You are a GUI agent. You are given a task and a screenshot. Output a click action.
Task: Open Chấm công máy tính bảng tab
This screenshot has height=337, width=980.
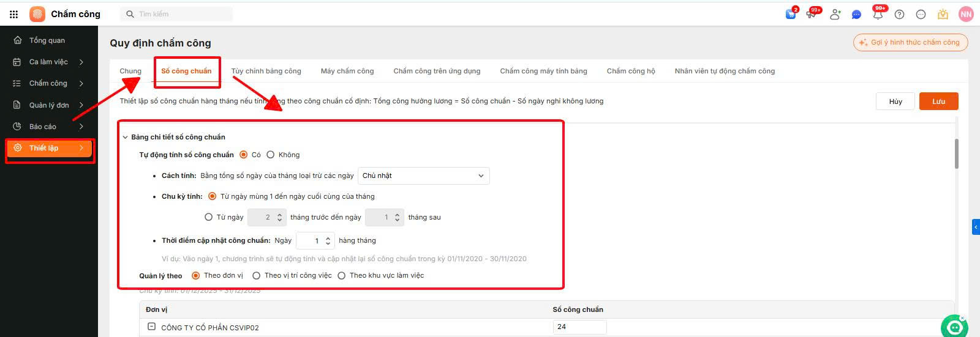(543, 71)
